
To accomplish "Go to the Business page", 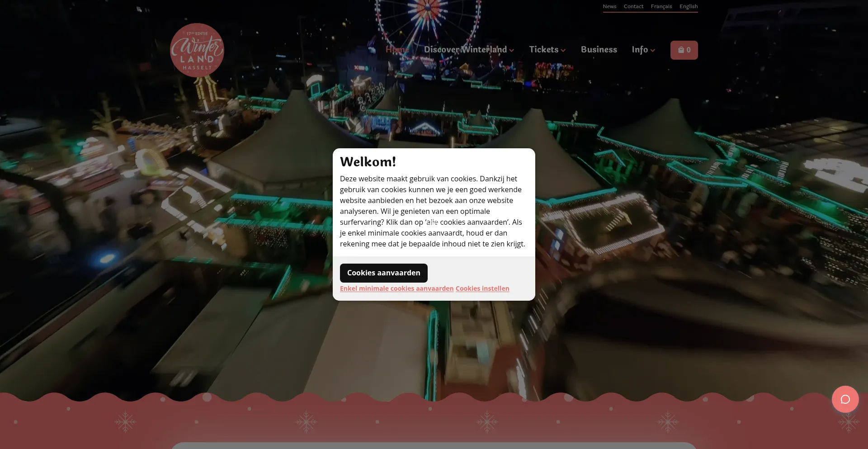I will (599, 50).
